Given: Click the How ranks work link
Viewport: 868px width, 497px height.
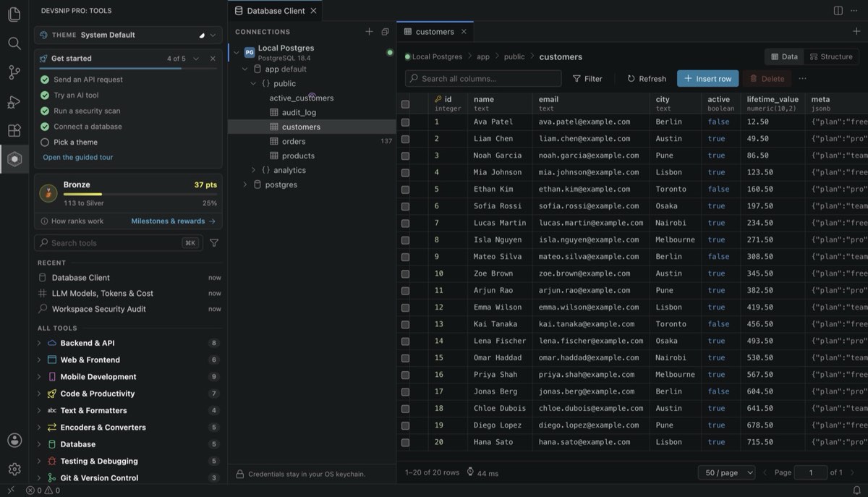Looking at the screenshot, I should pos(72,221).
